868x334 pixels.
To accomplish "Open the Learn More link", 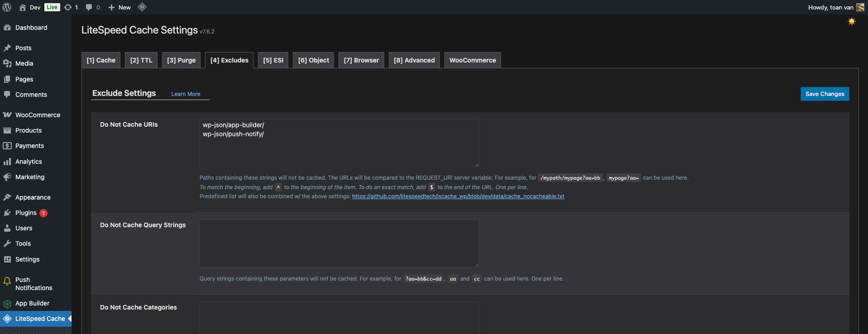I will pos(186,94).
